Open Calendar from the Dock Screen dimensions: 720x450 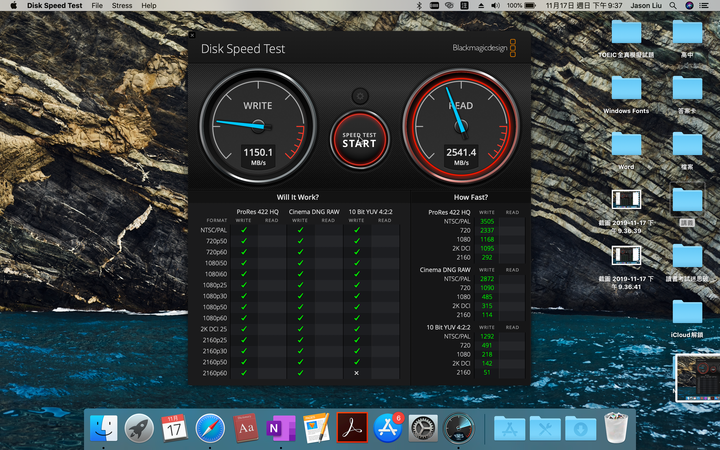[174, 428]
